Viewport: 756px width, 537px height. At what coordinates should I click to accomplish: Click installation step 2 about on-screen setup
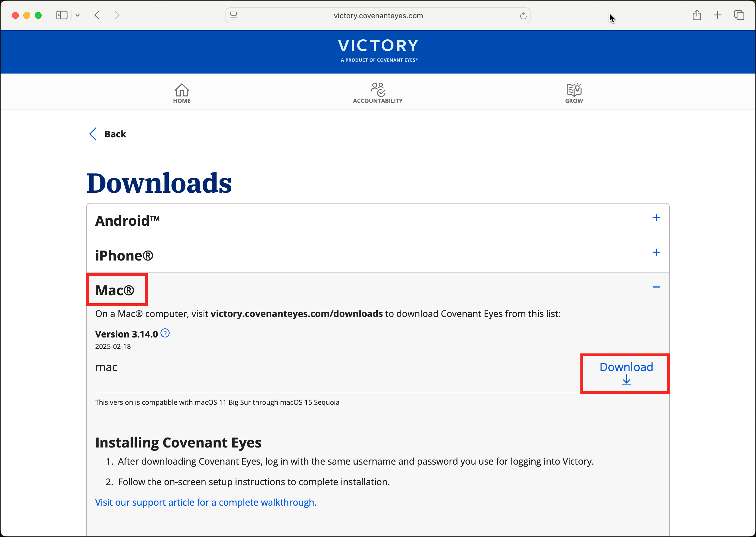[x=254, y=482]
